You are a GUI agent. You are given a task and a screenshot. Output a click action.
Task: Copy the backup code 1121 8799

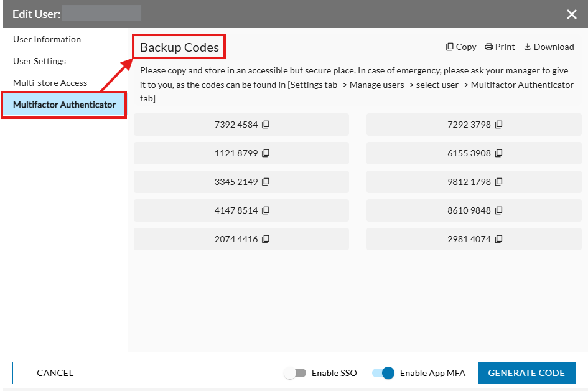(266, 153)
